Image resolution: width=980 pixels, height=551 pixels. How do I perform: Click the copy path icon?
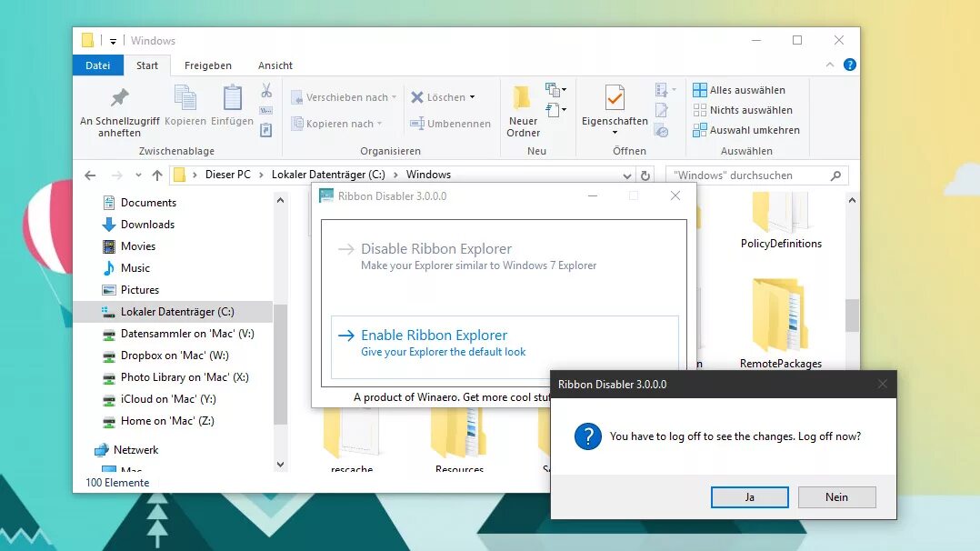click(266, 111)
